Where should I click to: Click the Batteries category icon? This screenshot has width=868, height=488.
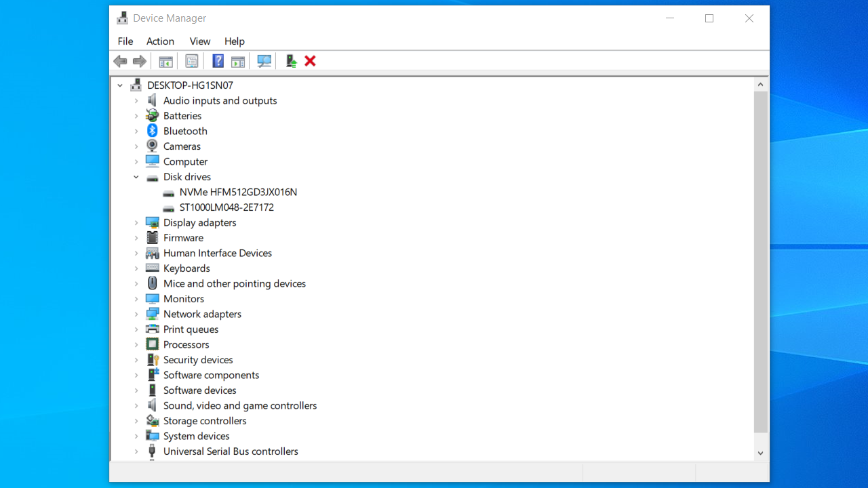point(153,116)
